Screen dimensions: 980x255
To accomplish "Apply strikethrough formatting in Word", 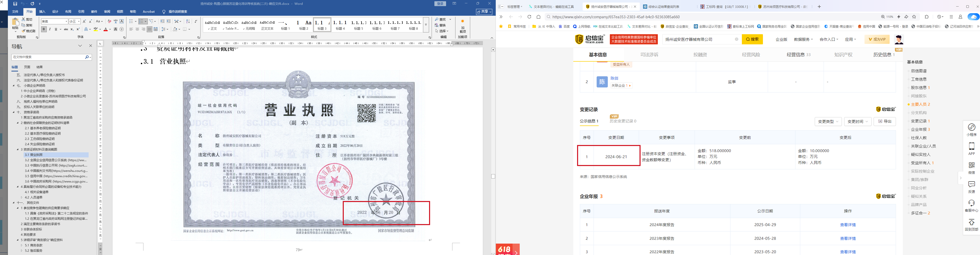I will click(x=66, y=29).
